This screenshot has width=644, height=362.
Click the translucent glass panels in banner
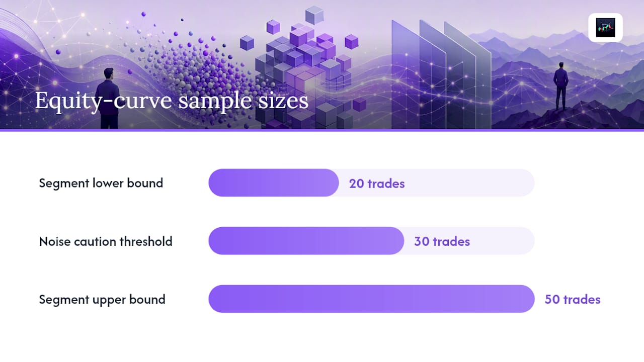441,75
